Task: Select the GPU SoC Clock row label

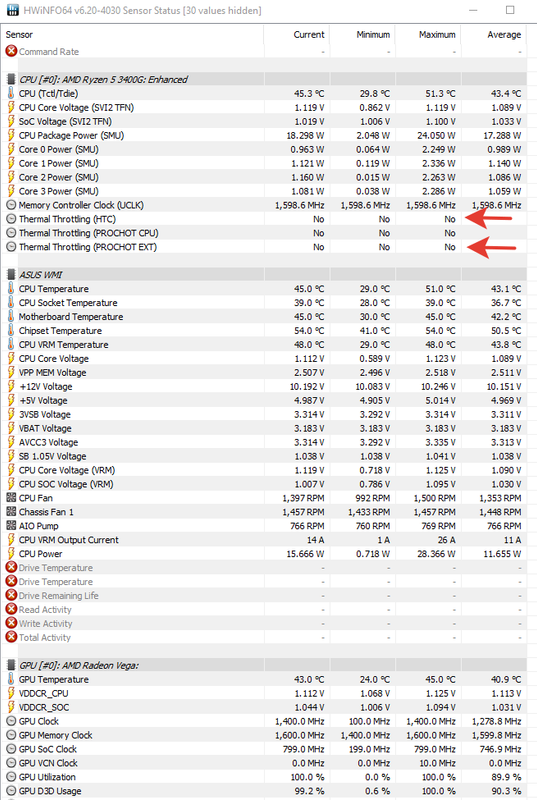Action: 48,749
